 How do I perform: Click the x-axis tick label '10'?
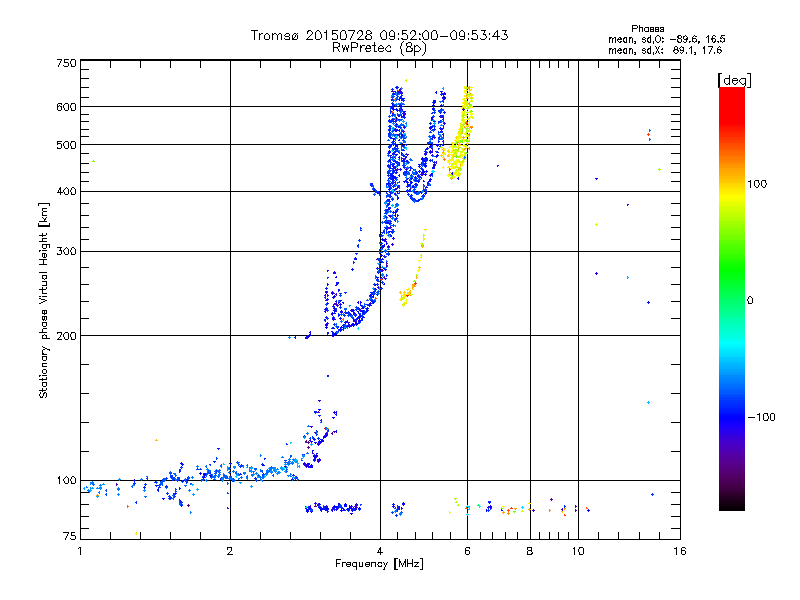click(578, 551)
